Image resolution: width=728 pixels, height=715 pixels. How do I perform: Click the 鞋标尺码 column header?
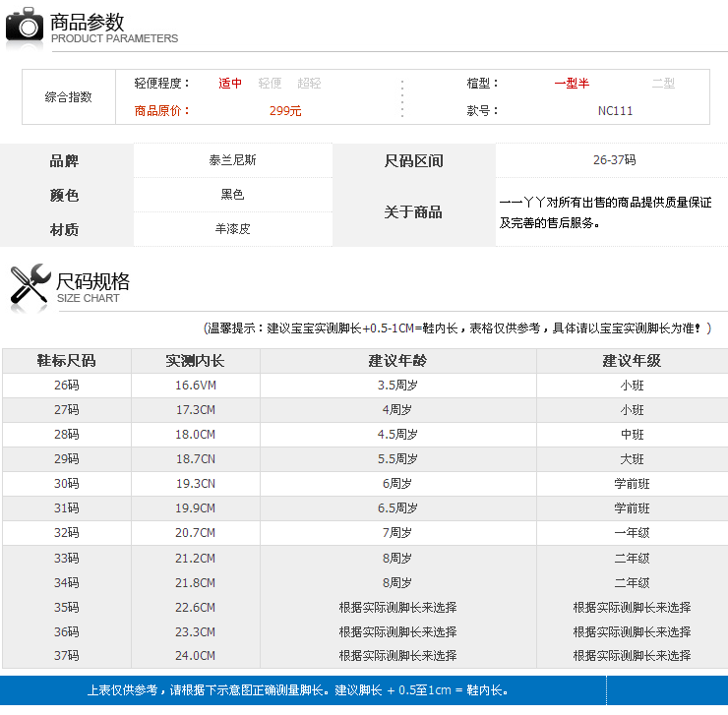coord(66,361)
